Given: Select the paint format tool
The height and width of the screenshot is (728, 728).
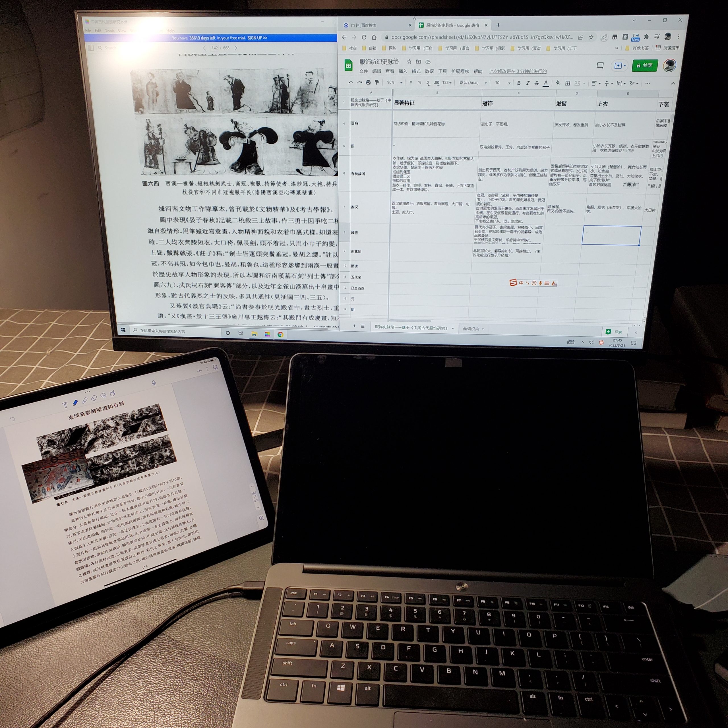Looking at the screenshot, I should [377, 82].
